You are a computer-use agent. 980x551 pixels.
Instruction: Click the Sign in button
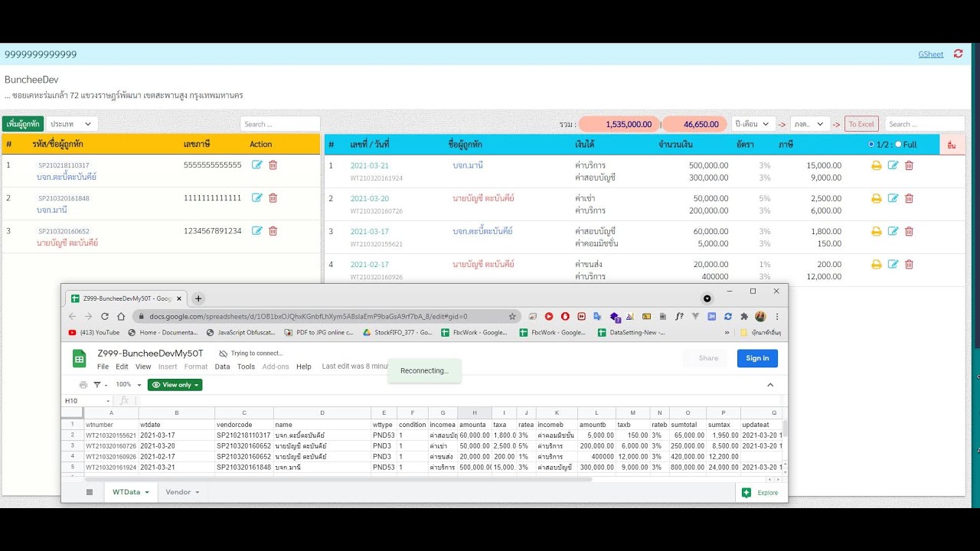[757, 358]
